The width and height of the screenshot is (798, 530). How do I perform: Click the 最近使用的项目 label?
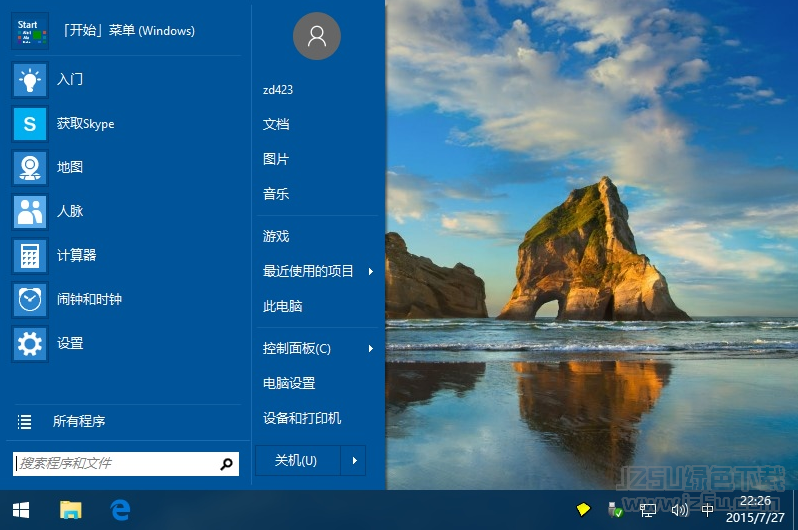(308, 271)
